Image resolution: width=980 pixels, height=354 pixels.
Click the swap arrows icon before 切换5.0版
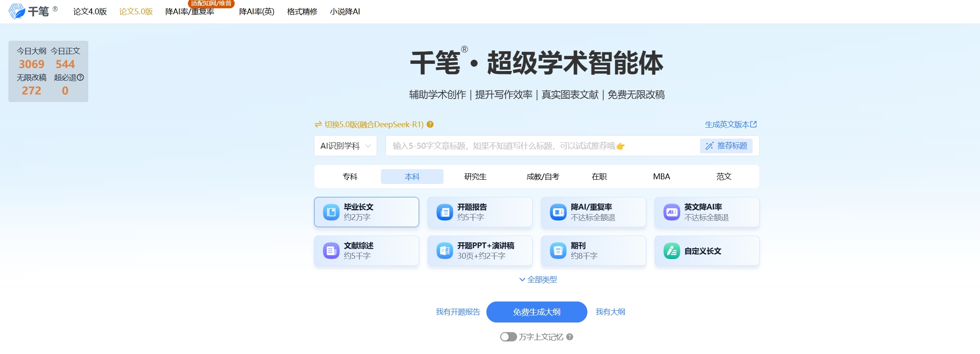[318, 124]
